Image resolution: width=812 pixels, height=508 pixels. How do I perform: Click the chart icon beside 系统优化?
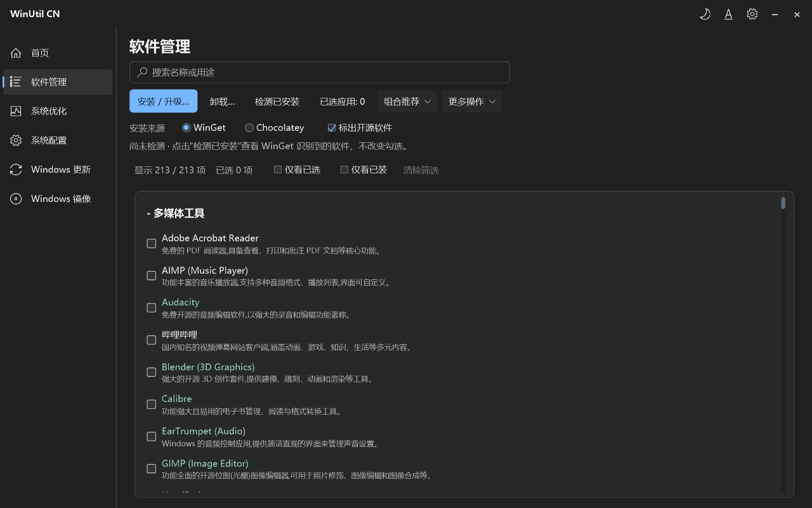(16, 111)
